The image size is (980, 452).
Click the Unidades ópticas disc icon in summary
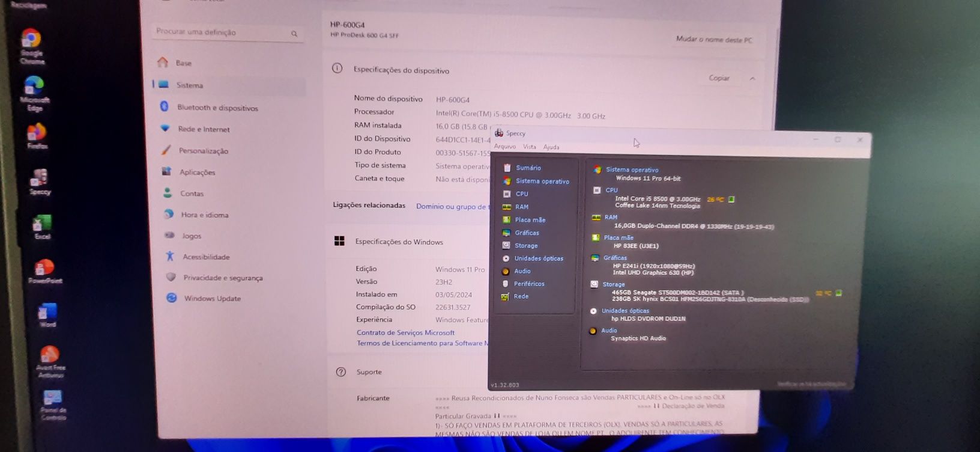tap(593, 311)
